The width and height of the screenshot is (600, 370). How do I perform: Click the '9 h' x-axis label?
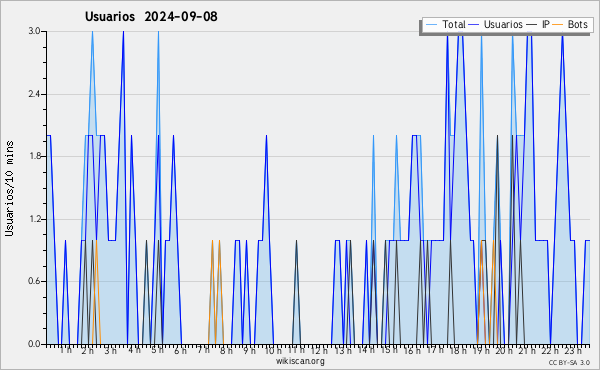[x=249, y=351]
